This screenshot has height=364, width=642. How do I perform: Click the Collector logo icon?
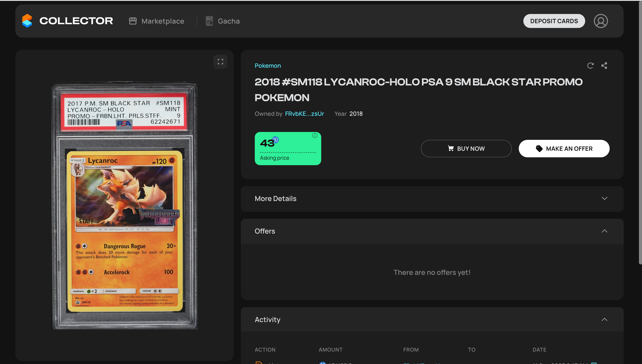[x=27, y=21]
